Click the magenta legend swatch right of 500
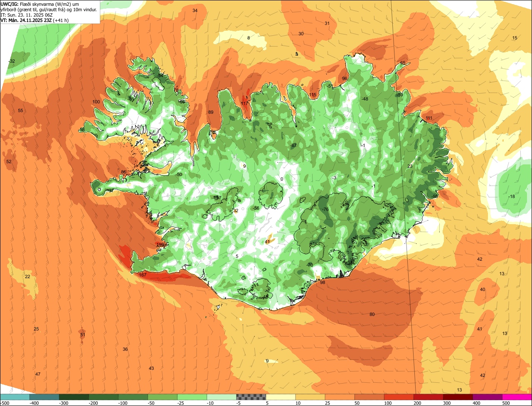Viewport: 532px width, 406px height. [x=517, y=397]
